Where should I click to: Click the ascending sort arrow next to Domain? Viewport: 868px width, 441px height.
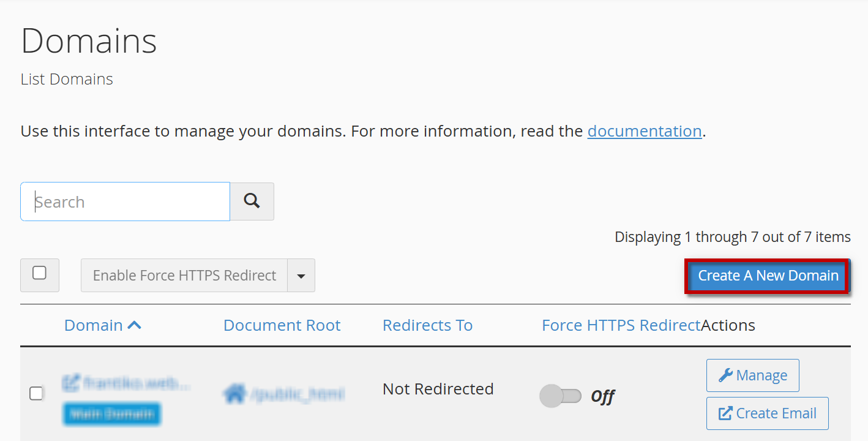click(x=135, y=325)
